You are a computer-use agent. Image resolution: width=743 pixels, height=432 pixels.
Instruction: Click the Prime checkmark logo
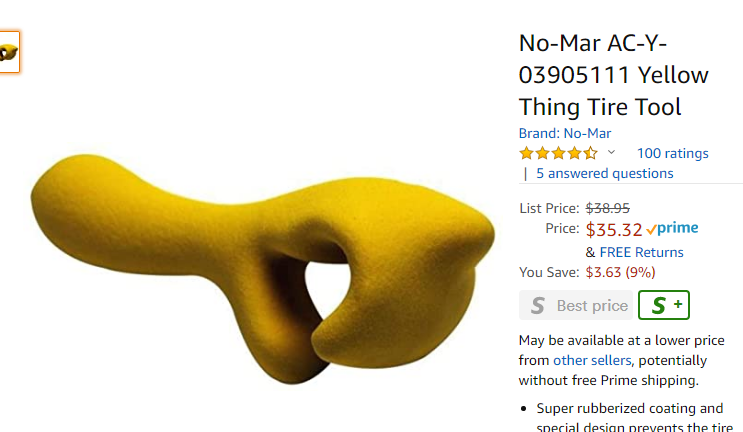coord(672,228)
